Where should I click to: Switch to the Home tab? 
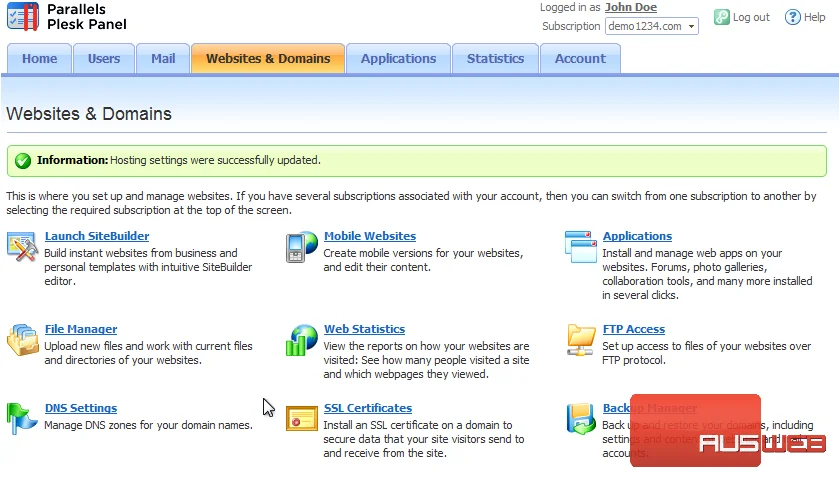[40, 58]
